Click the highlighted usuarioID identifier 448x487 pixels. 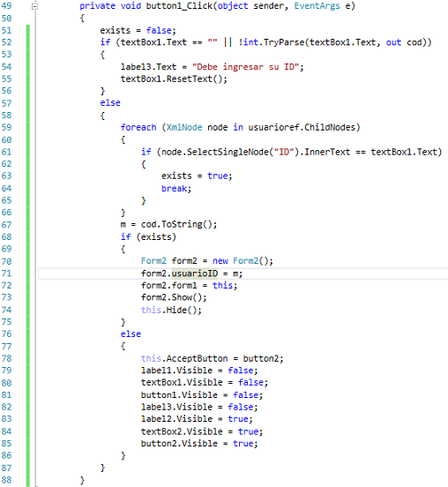coord(195,273)
